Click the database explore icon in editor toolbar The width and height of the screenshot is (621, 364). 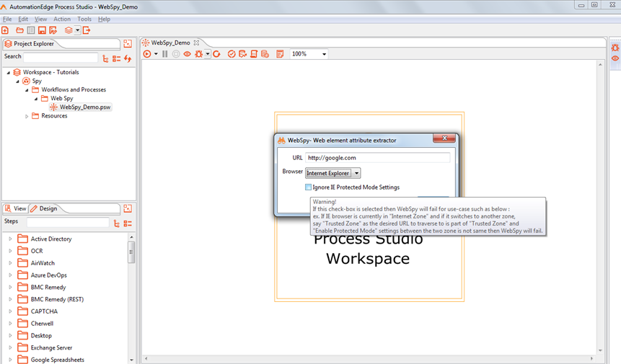(265, 54)
